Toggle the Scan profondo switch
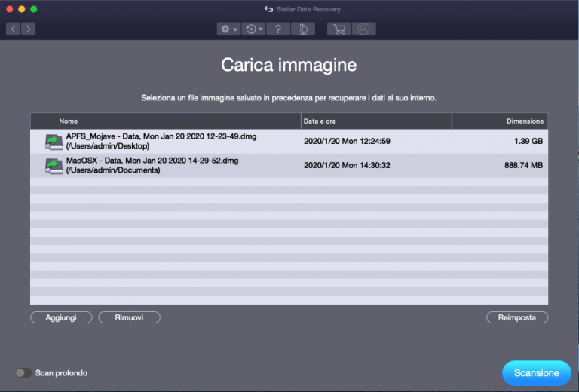 click(x=23, y=373)
